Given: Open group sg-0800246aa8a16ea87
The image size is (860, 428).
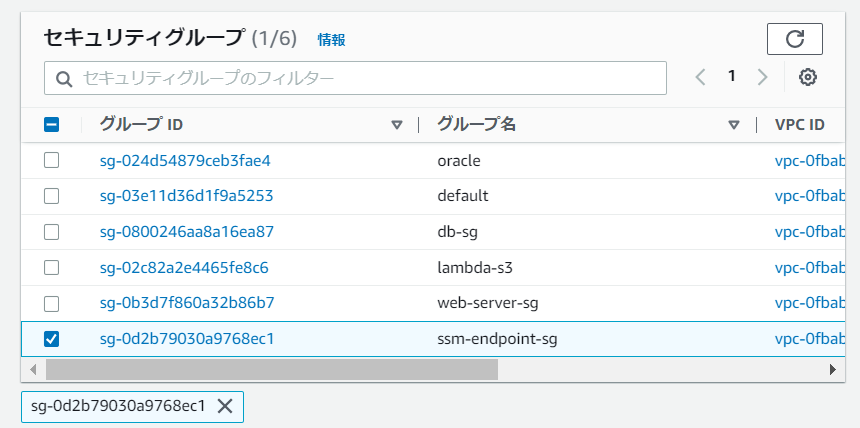Looking at the screenshot, I should [x=186, y=232].
